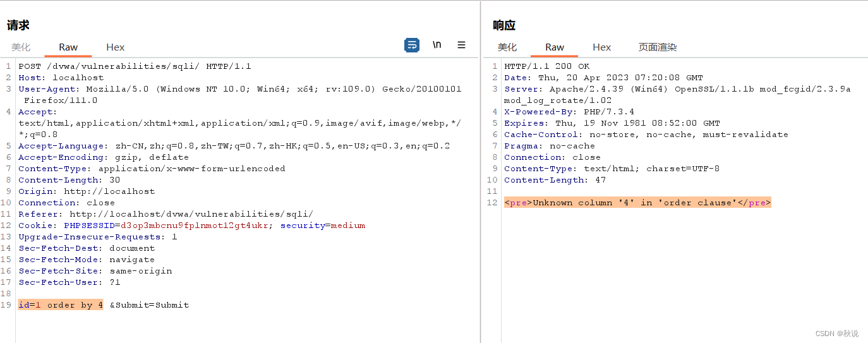Click the Sec-Fetch-User: ?1 line
The height and width of the screenshot is (343, 868).
(69, 282)
